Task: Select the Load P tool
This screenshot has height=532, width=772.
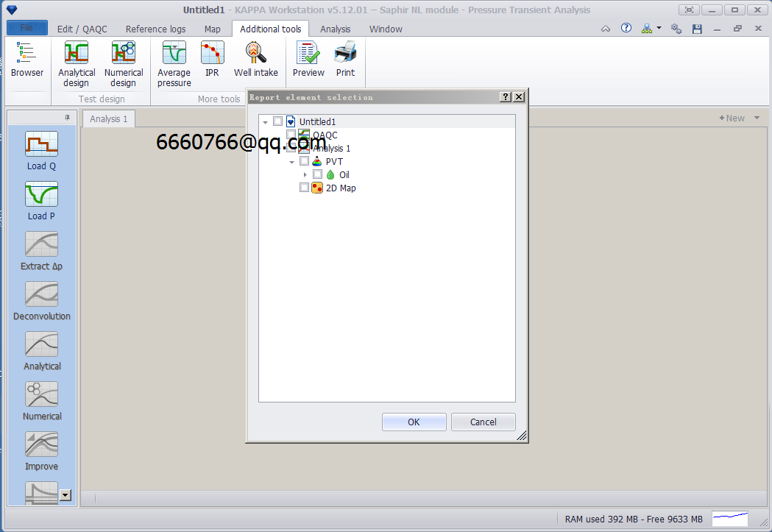Action: point(41,202)
